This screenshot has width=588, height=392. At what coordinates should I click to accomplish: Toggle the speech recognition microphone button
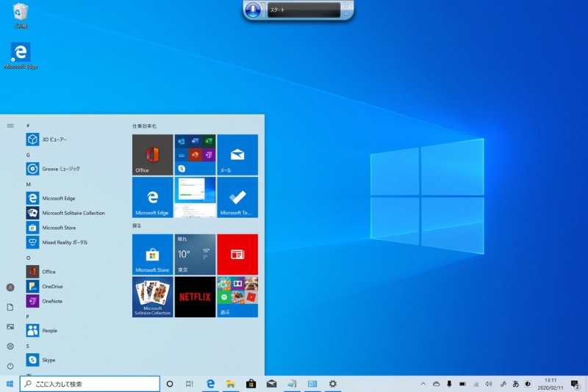pyautogui.click(x=254, y=10)
